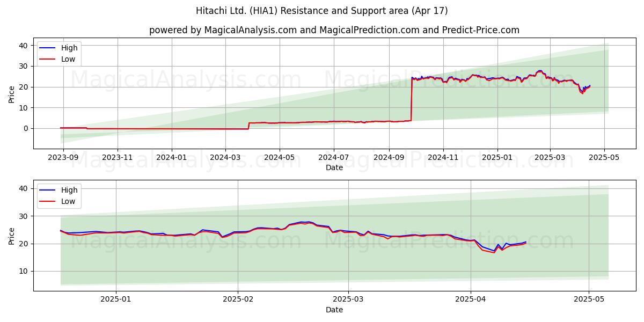Click the '2024-03' x-axis label in the top chart

[225, 157]
